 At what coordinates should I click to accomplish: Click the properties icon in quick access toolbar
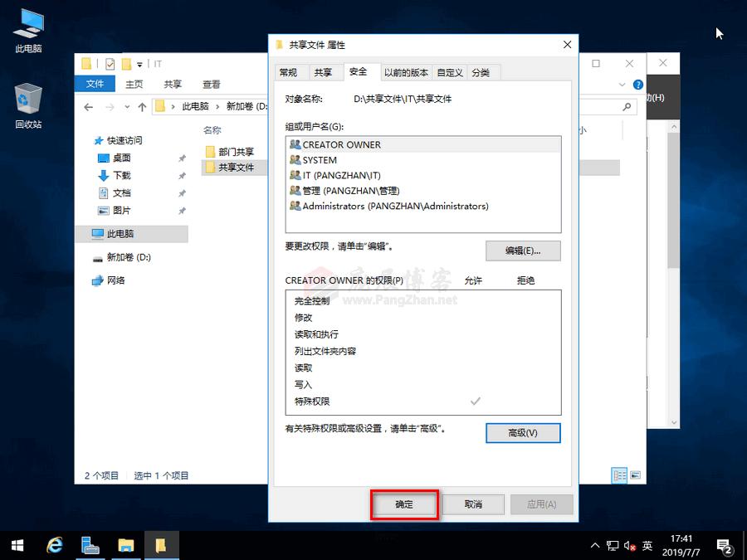click(x=110, y=63)
